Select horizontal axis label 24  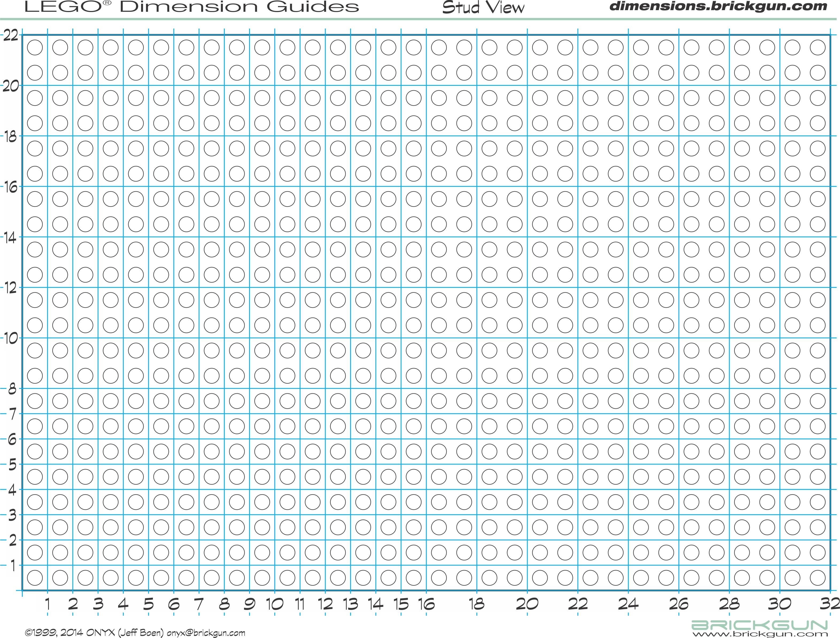[628, 604]
